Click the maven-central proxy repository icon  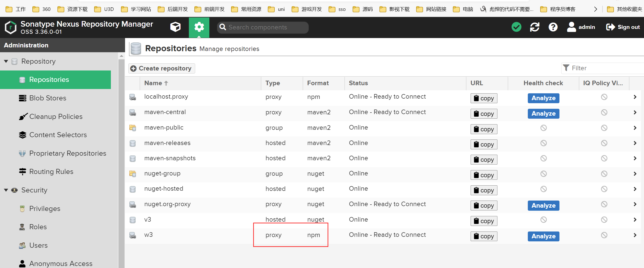coord(133,112)
